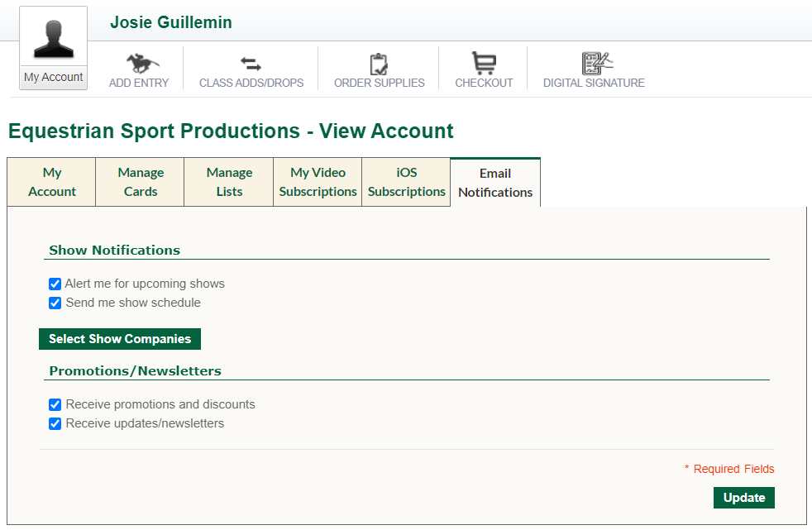Switch to the Manage Lists tab
The height and width of the screenshot is (530, 812).
pyautogui.click(x=229, y=182)
